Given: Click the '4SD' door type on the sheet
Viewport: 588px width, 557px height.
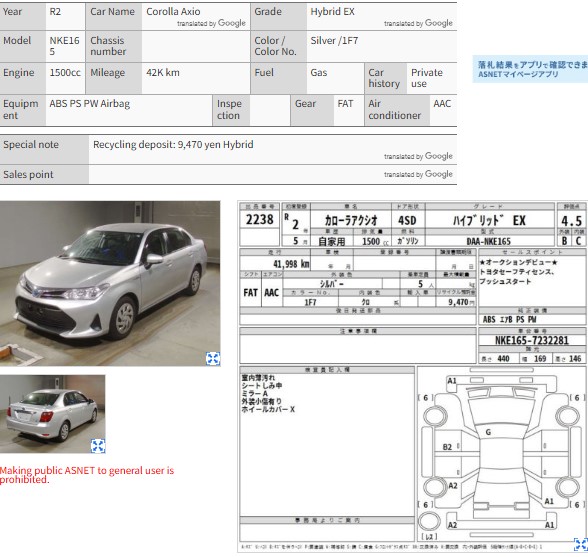Looking at the screenshot, I should [407, 221].
